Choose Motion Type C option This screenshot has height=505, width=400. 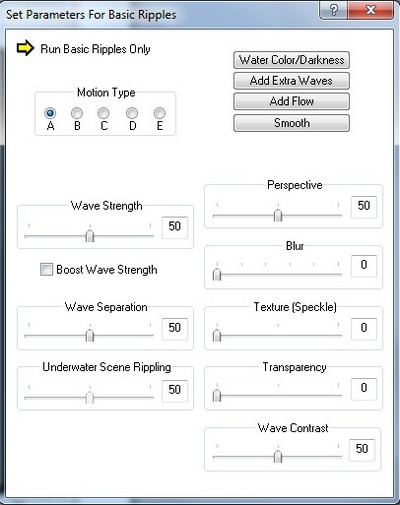pyautogui.click(x=103, y=113)
